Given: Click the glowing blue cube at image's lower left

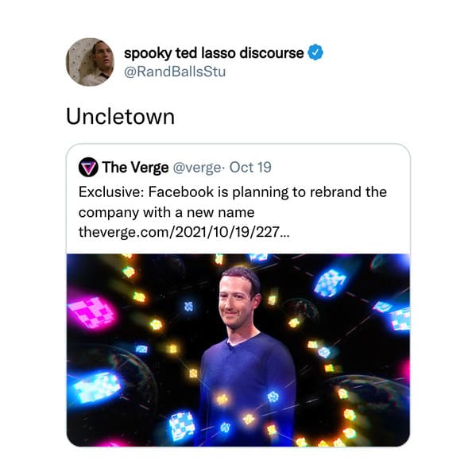Looking at the screenshot, I should point(96,387).
